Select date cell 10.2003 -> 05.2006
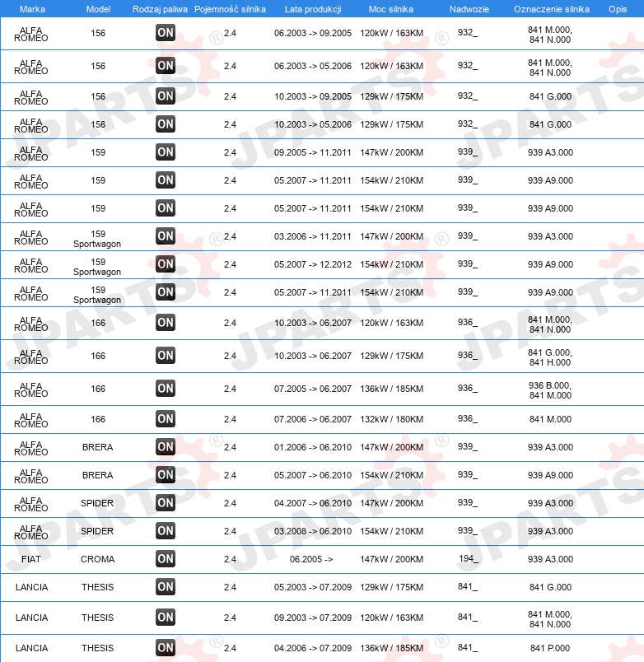Image resolution: width=644 pixels, height=662 pixels. pos(312,124)
